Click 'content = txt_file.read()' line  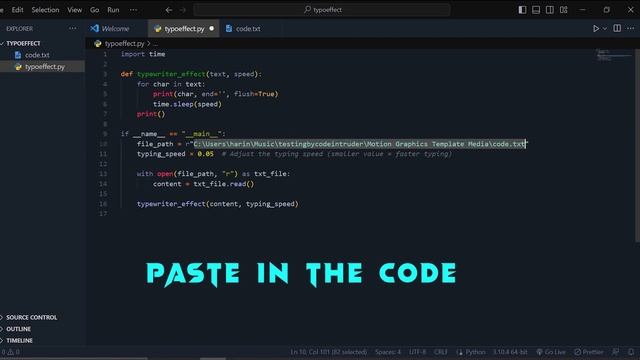pyautogui.click(x=203, y=184)
